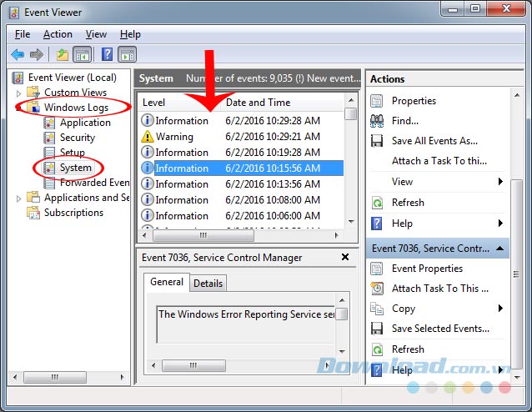This screenshot has width=532, height=412.
Task: Close the Event 7036 preview pane
Action: (345, 257)
